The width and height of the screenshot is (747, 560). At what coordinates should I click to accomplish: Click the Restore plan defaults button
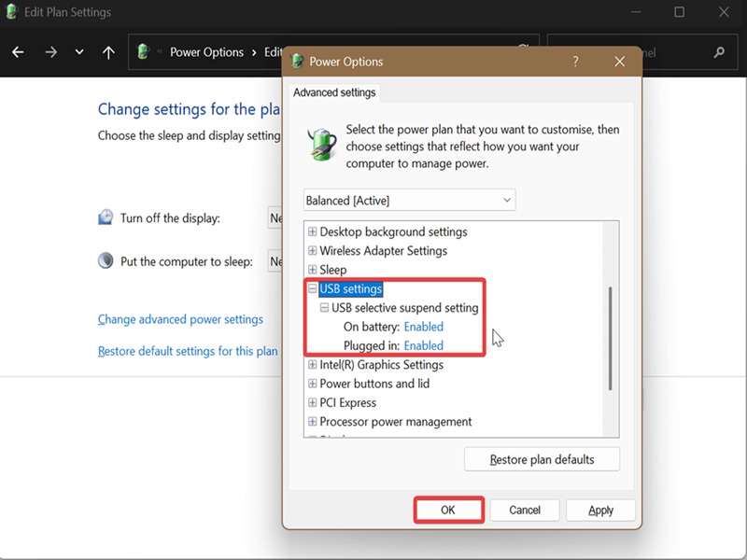click(x=543, y=459)
